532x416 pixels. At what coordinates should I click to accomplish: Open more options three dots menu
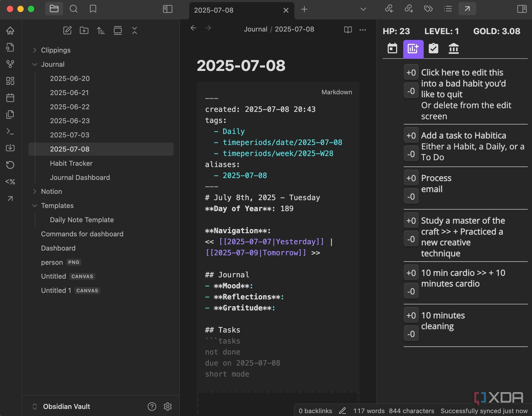pos(363,30)
